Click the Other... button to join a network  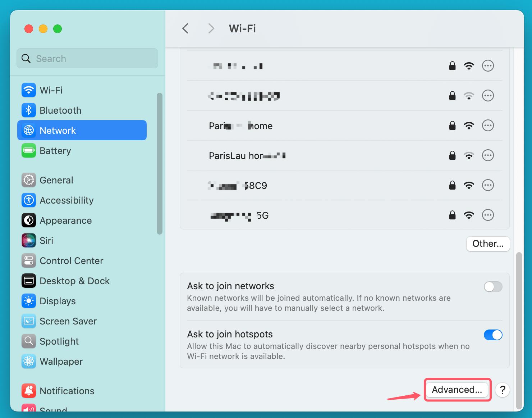click(488, 244)
